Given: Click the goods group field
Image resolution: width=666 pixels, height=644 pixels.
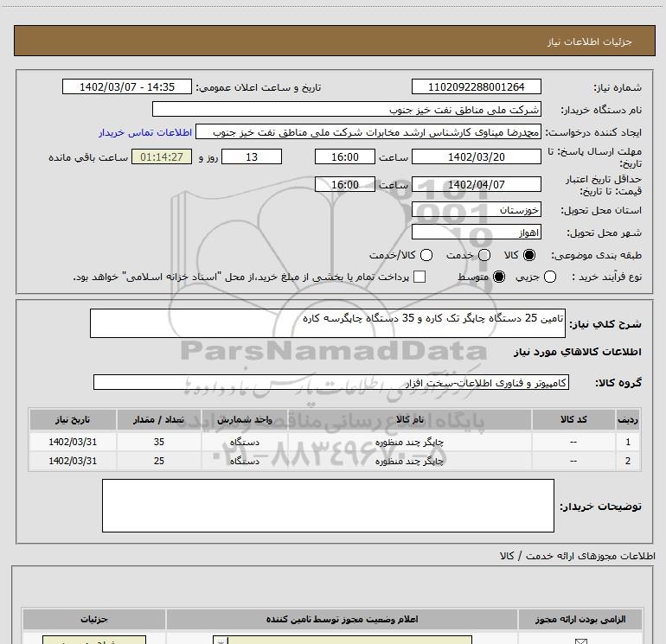Looking at the screenshot, I should coord(331,382).
